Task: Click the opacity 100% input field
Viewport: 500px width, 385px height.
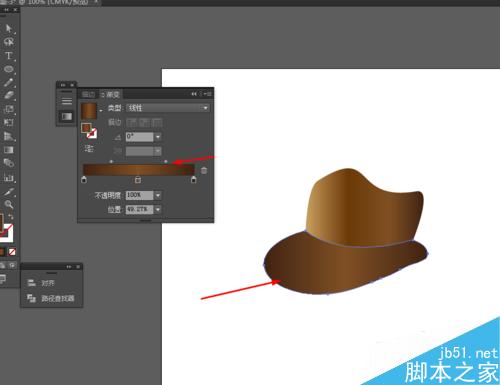Action: tap(139, 195)
